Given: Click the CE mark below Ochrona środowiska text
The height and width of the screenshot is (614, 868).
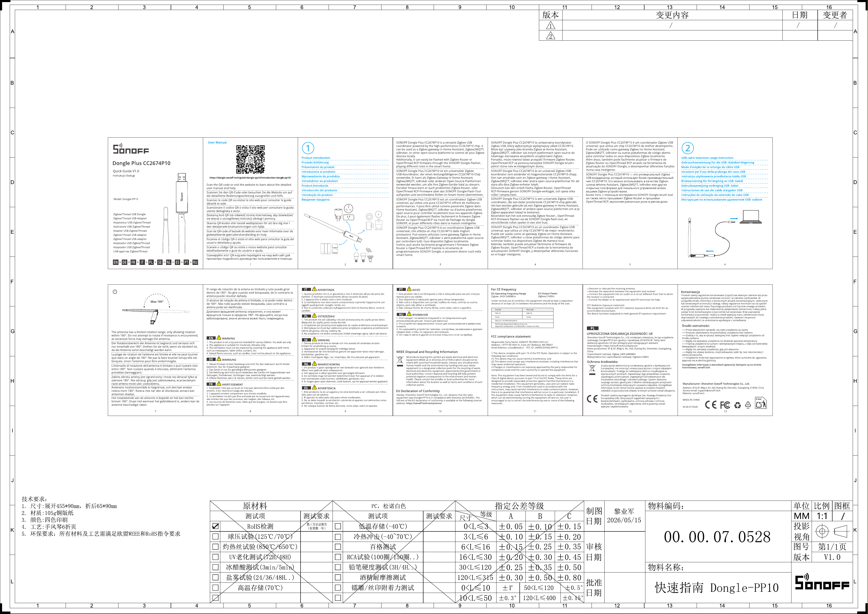Looking at the screenshot, I should 592,399.
